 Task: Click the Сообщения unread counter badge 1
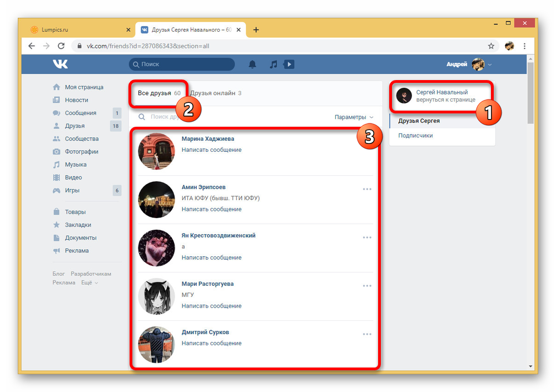click(x=117, y=113)
